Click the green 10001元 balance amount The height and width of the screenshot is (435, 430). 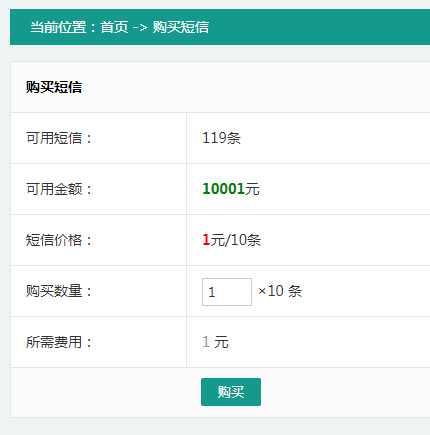click(x=231, y=189)
